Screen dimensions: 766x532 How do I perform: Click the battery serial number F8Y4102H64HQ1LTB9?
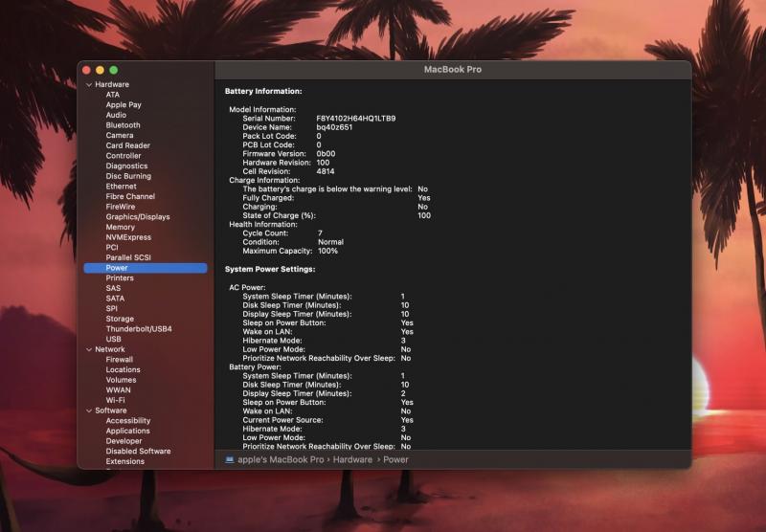tap(355, 119)
